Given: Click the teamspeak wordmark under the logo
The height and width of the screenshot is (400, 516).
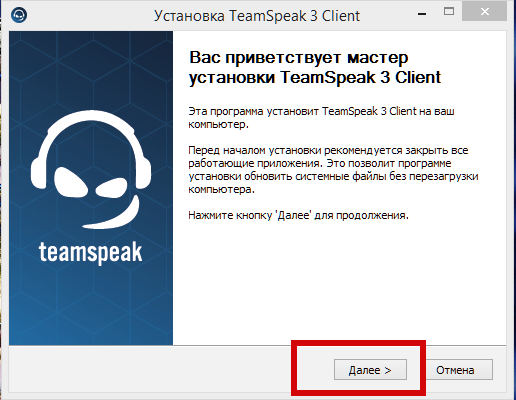Looking at the screenshot, I should [90, 253].
